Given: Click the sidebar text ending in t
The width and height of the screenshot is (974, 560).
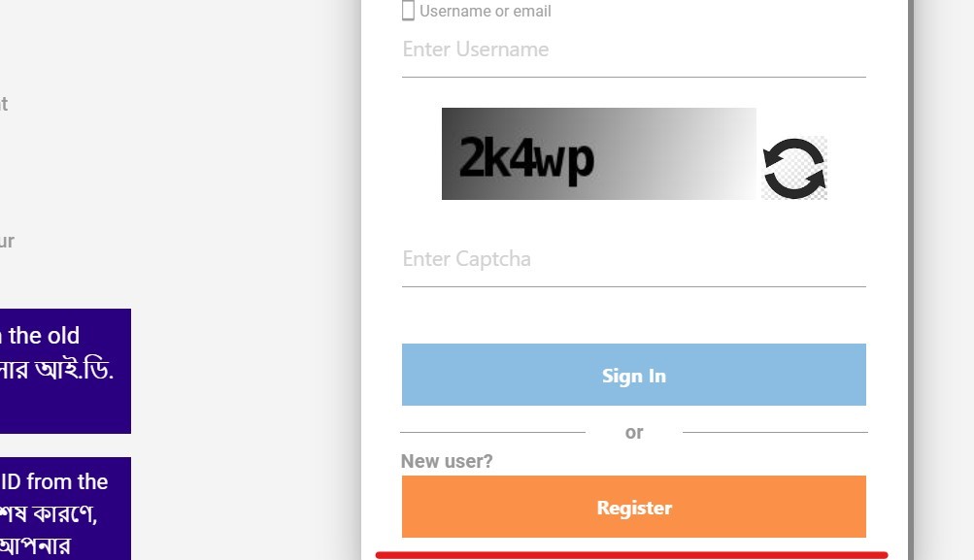Looking at the screenshot, I should click(4, 104).
